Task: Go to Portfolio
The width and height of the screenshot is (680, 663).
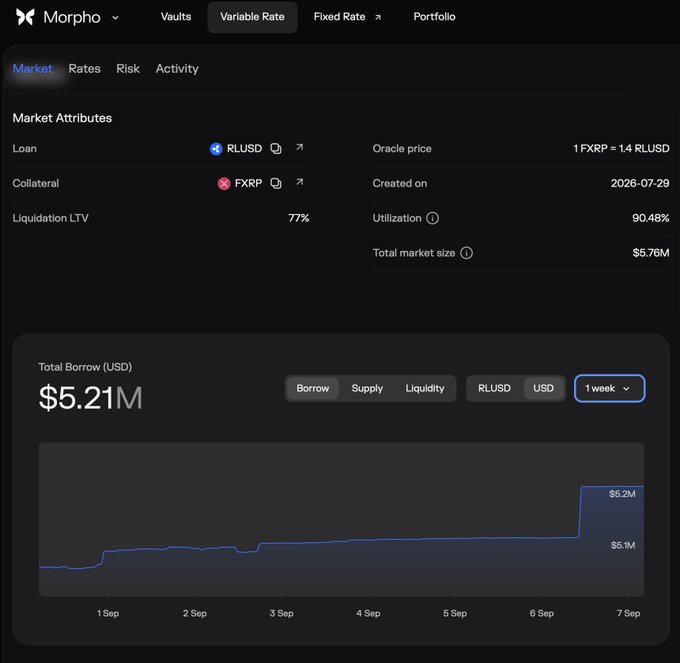Action: 434,17
